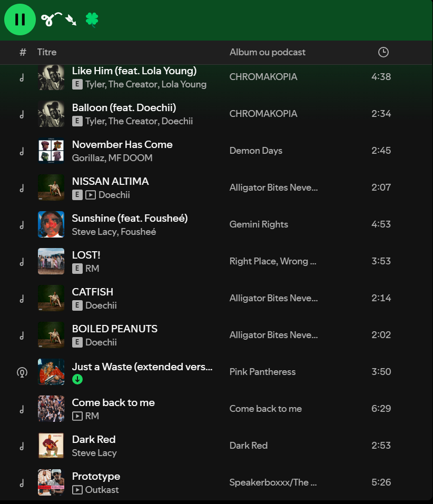Screen dimensions: 433x504
Task: Open track title Prototype
Action: (x=96, y=477)
